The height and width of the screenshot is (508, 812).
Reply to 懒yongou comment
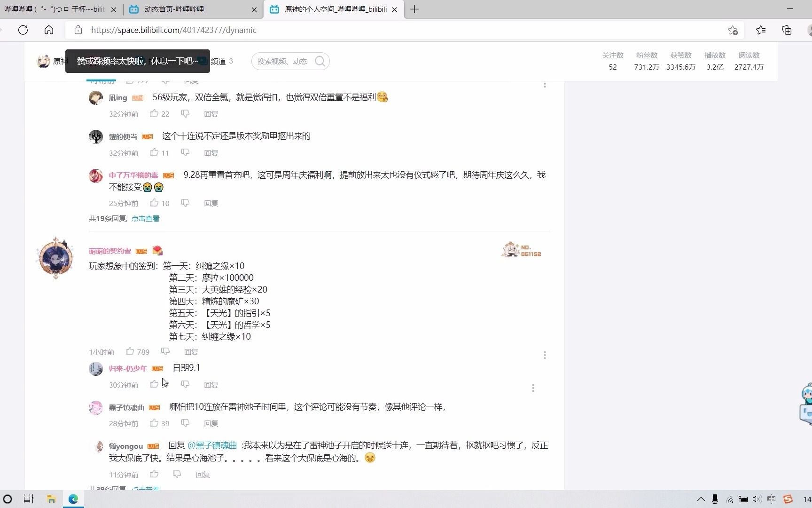pyautogui.click(x=203, y=475)
